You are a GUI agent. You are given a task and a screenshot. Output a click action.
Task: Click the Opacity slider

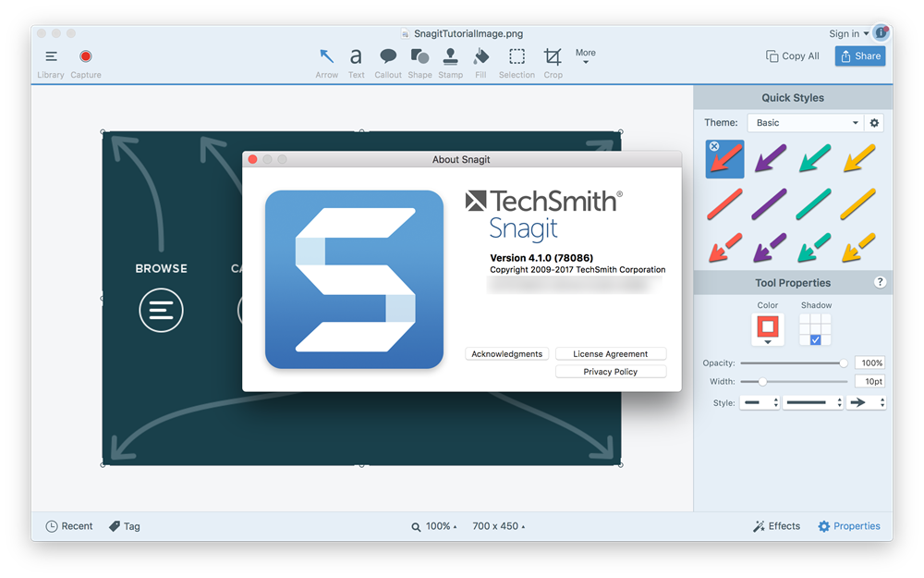coord(793,363)
